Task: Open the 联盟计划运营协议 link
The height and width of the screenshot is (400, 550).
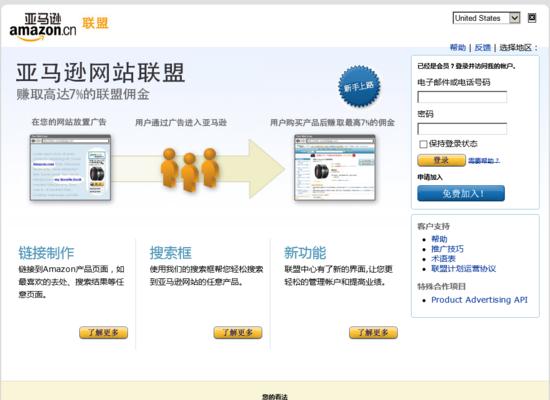Action: click(463, 268)
